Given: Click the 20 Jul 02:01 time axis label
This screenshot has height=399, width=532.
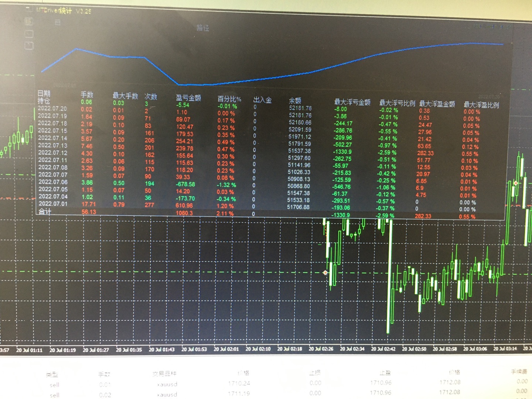Looking at the screenshot, I should (x=226, y=349).
